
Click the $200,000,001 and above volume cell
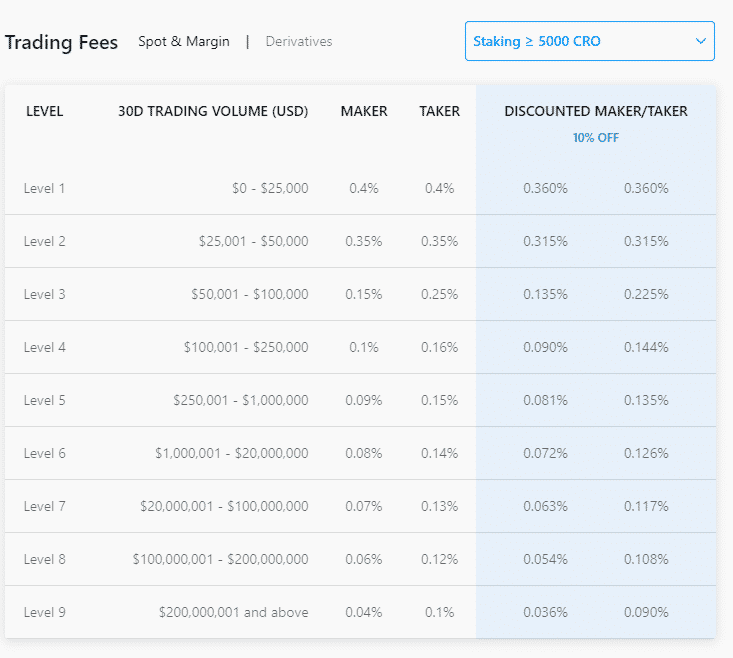[x=234, y=612]
